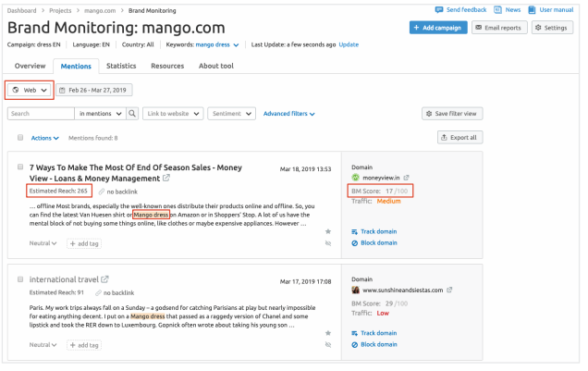The width and height of the screenshot is (588, 371).
Task: Open the Sentiment filter dropdown
Action: [231, 114]
